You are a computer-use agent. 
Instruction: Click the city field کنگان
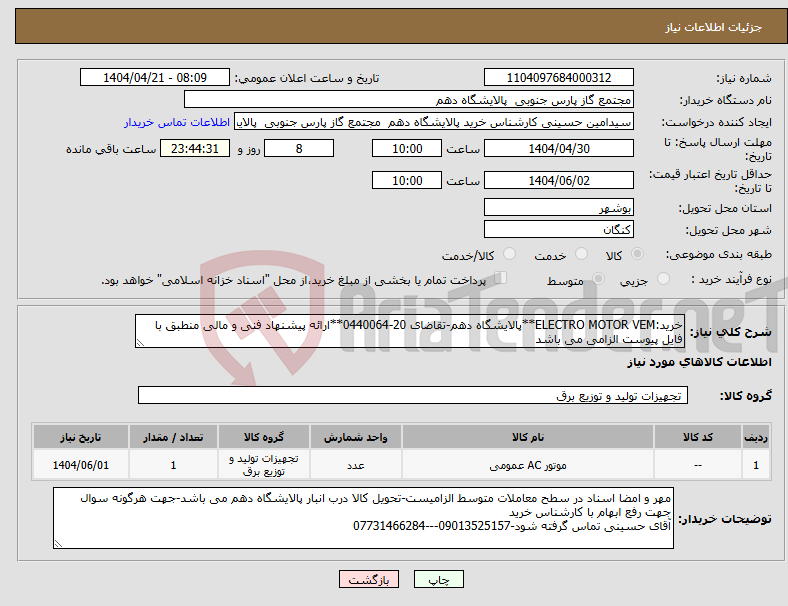point(559,229)
